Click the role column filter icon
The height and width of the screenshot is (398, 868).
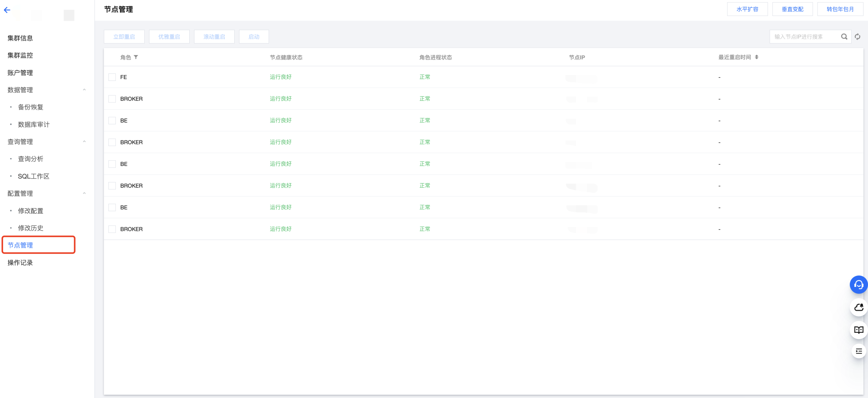click(x=136, y=57)
